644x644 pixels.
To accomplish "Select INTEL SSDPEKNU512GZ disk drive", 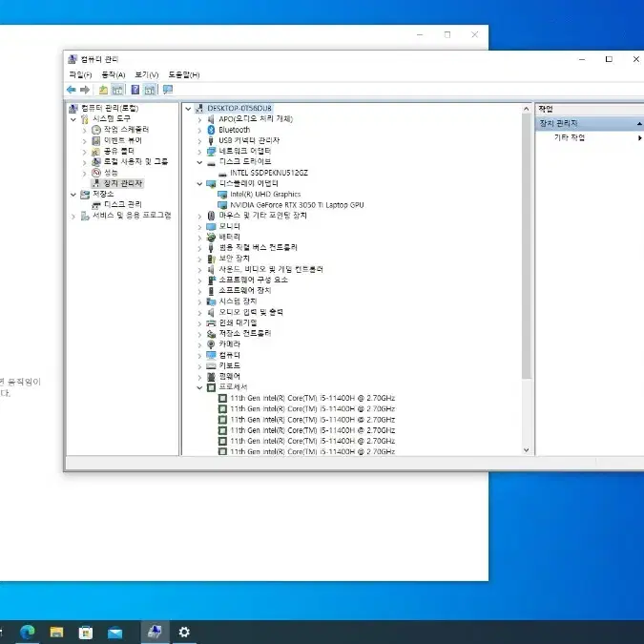I will tap(269, 173).
